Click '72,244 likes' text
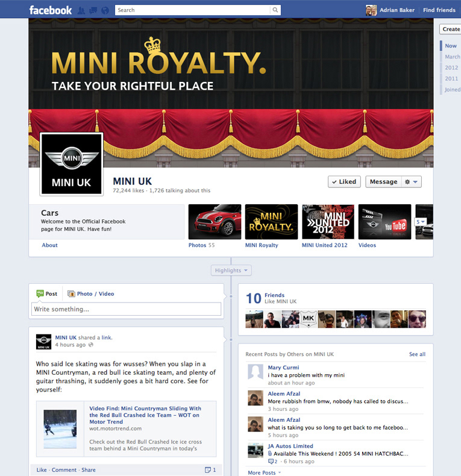The height and width of the screenshot is (476, 461). coord(128,190)
